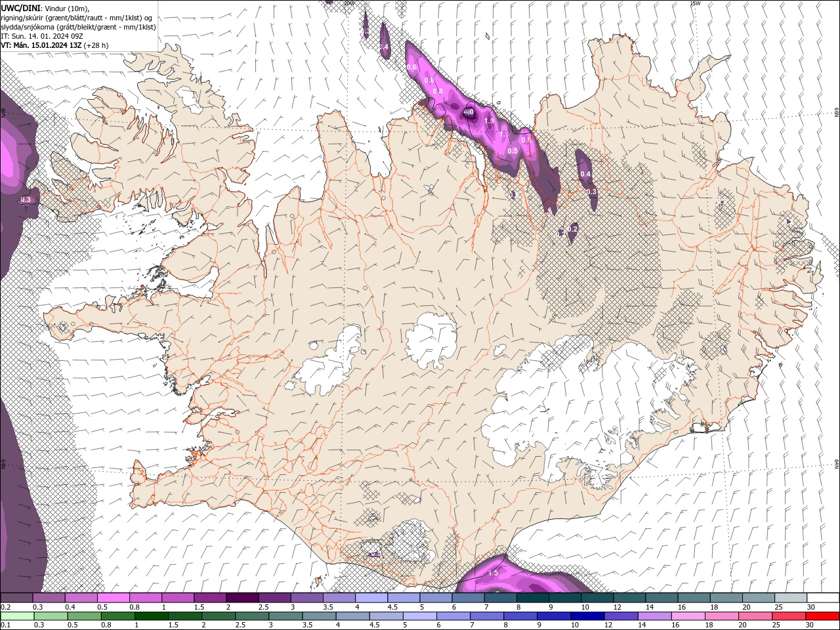Click the '1.9' snowfall value on the map
The image size is (840, 630).
point(489,121)
